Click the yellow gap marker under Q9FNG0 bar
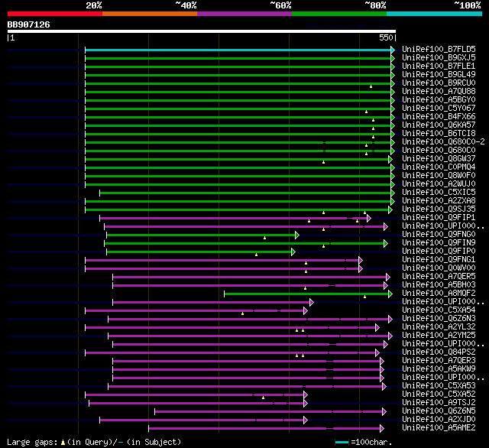 [x=265, y=238]
